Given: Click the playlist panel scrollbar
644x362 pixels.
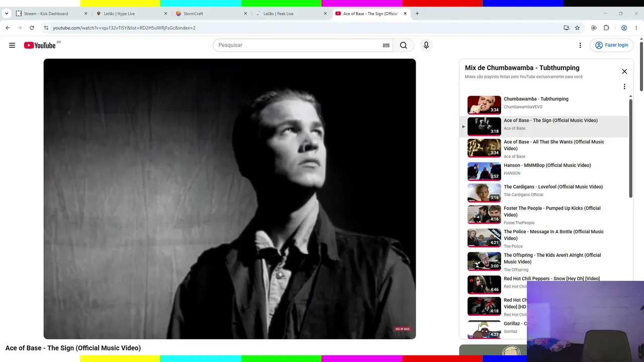Looking at the screenshot, I should click(x=630, y=148).
